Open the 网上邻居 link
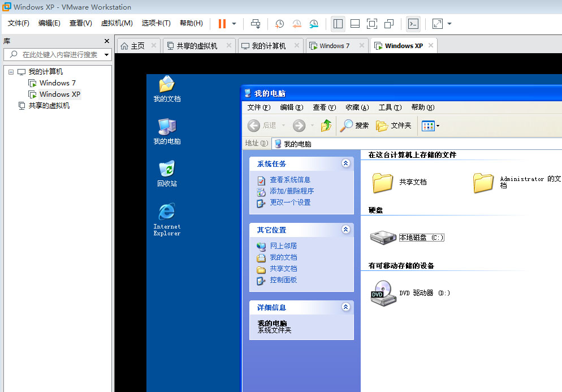562x392 pixels. pyautogui.click(x=283, y=246)
